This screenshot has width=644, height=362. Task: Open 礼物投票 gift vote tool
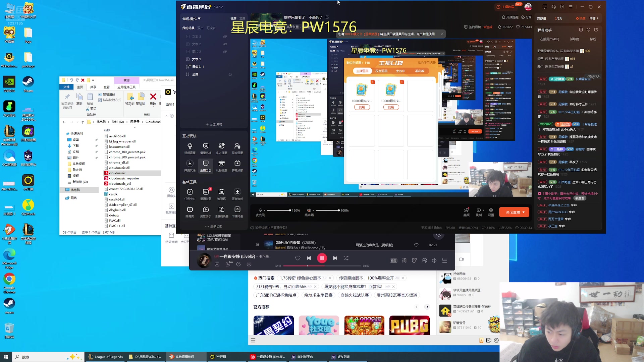tap(221, 166)
